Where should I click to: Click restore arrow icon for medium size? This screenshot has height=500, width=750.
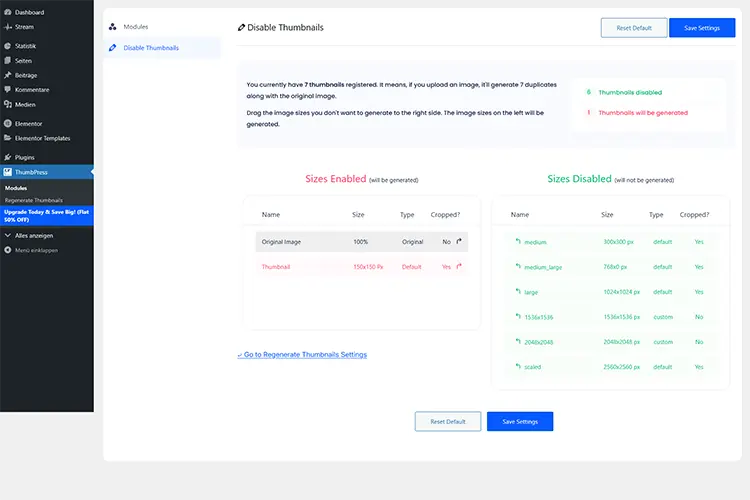(518, 241)
